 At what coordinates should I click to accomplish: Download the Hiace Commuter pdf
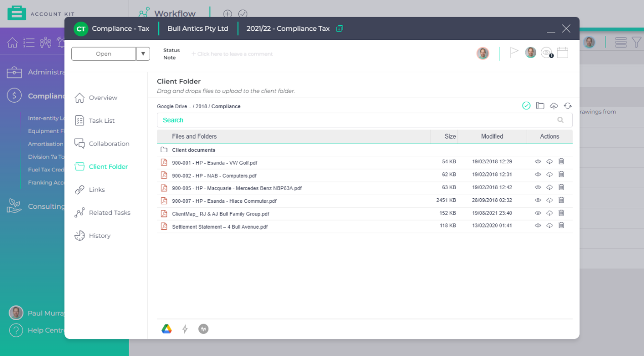(549, 200)
